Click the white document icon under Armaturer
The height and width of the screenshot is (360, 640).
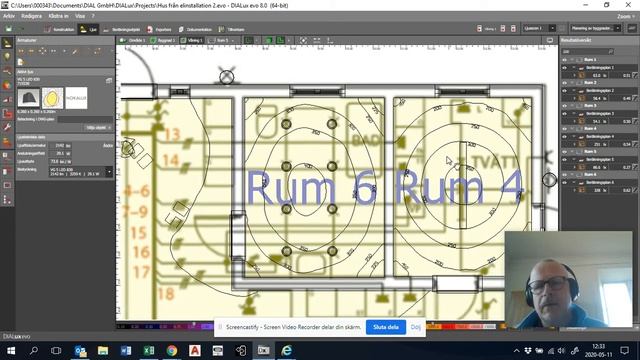pos(20,62)
